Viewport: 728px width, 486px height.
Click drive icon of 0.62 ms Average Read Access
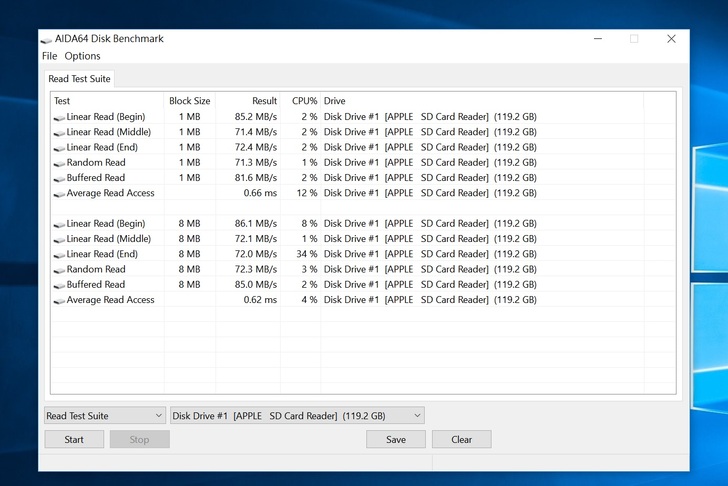tap(59, 300)
